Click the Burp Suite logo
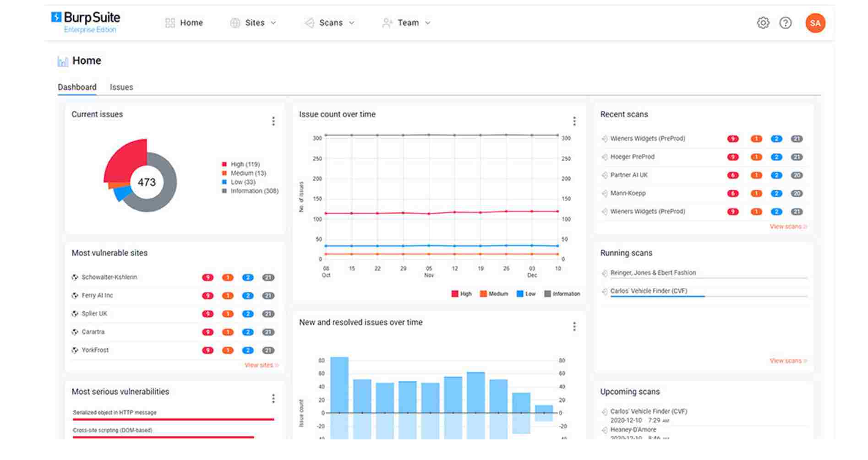Image resolution: width=868 pixels, height=460 pixels. pos(86,22)
